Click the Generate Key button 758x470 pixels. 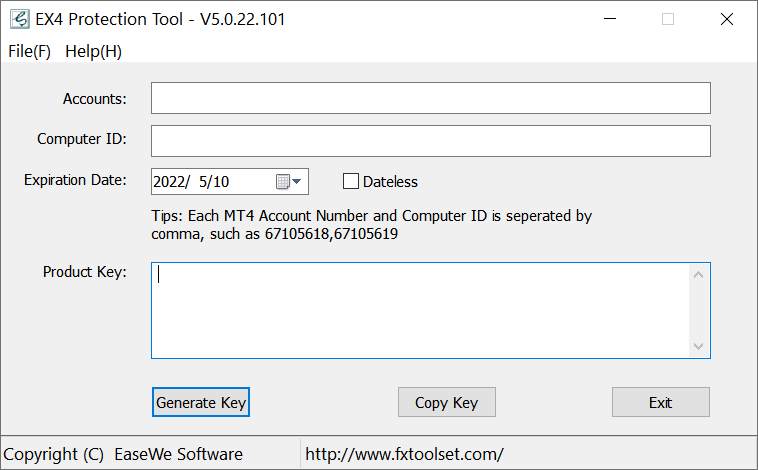[201, 402]
